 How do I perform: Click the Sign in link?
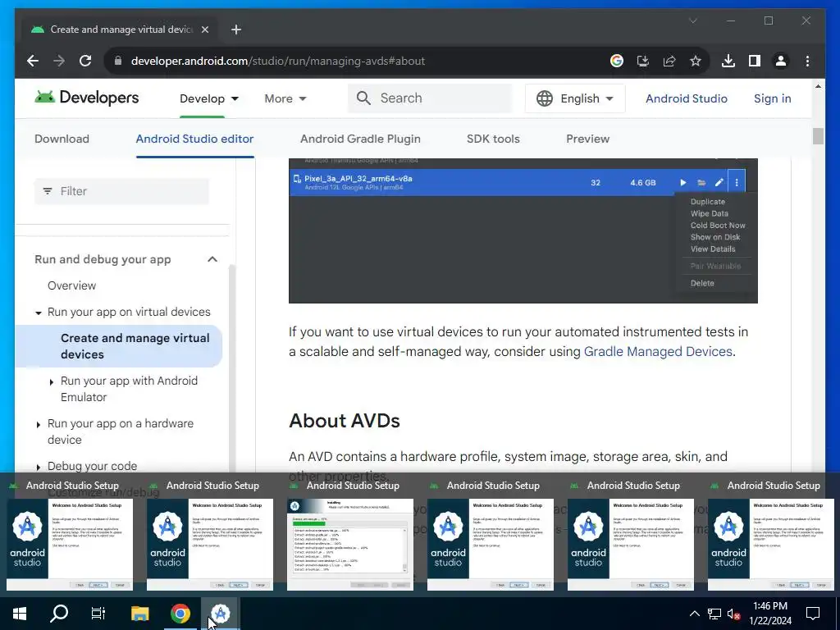pyautogui.click(x=772, y=98)
